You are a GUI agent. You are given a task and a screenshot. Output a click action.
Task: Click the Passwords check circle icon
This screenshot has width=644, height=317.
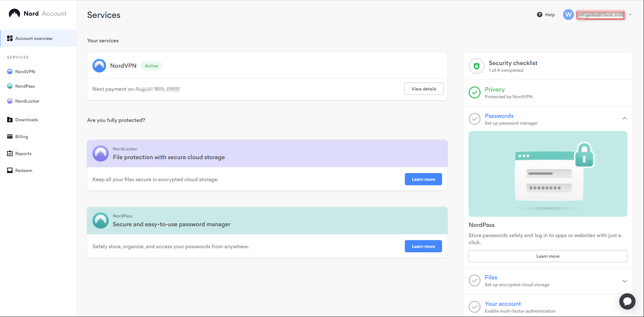[475, 119]
